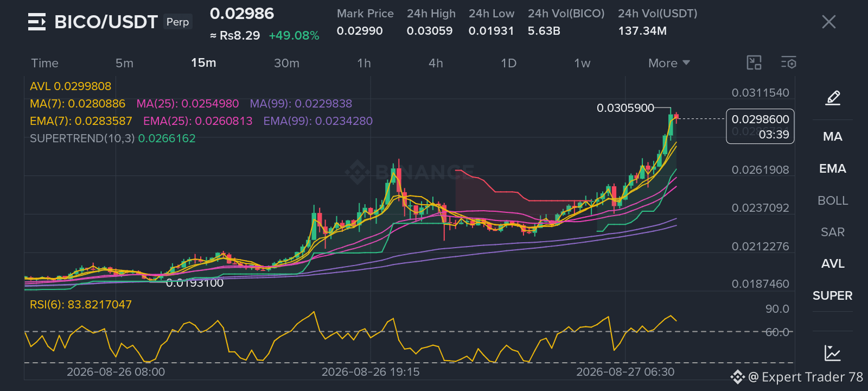Click the Mark Price value 0.02990
The image size is (868, 391).
pyautogui.click(x=360, y=31)
